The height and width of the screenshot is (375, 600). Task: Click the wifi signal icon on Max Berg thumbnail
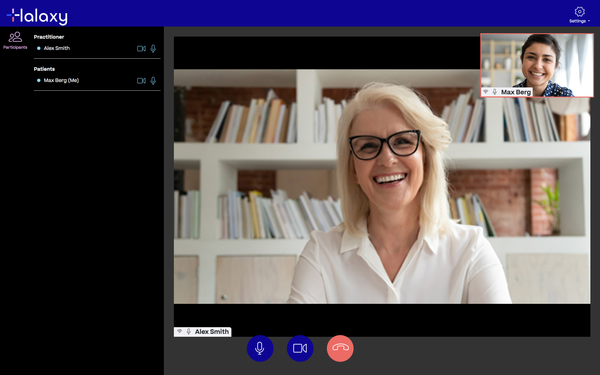tap(485, 92)
